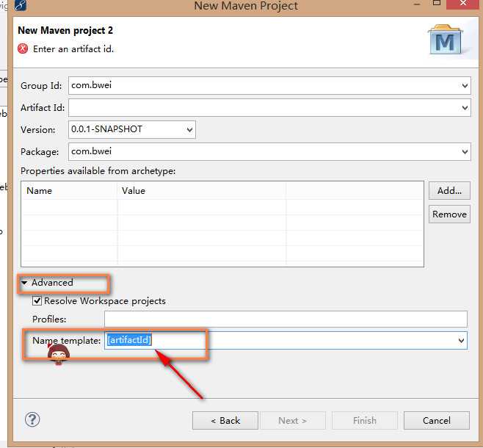The image size is (483, 448).
Task: Click the Value column header in properties table
Action: [x=202, y=191]
